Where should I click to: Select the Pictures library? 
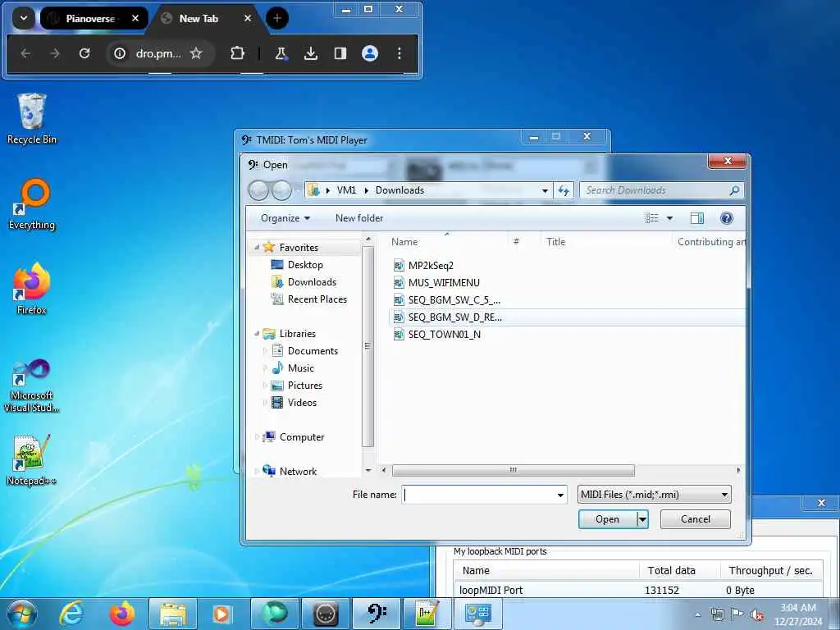click(305, 386)
